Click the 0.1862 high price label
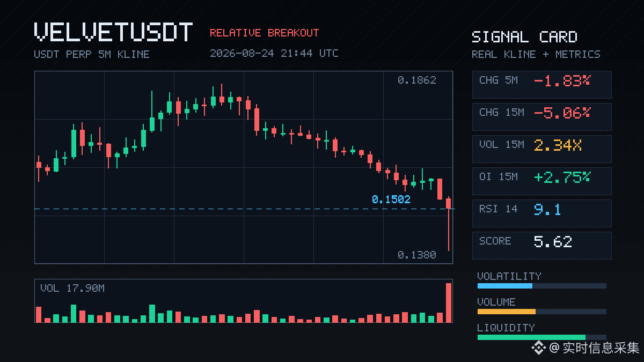644x362 pixels. [x=417, y=80]
